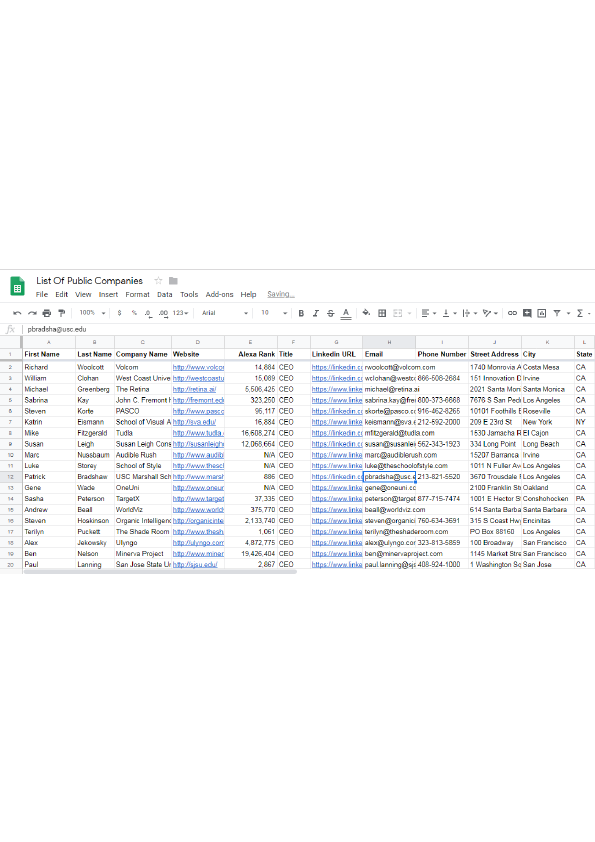Select the USC Marshall company name cell

click(143, 476)
